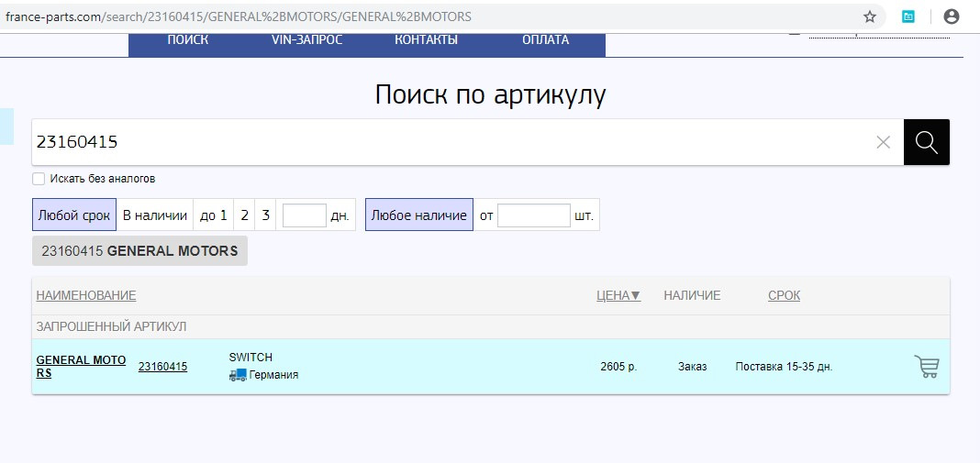Choose delivery term '3' days
Viewport: 980px width, 463px height.
click(265, 215)
